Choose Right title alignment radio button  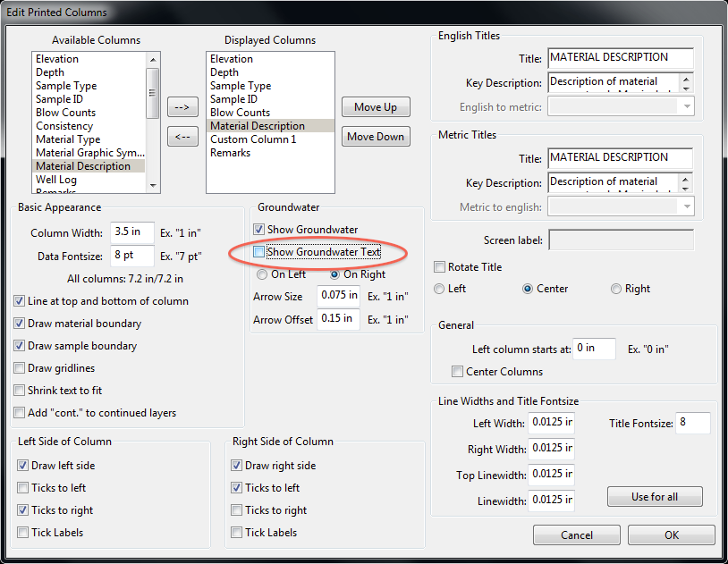click(x=616, y=289)
